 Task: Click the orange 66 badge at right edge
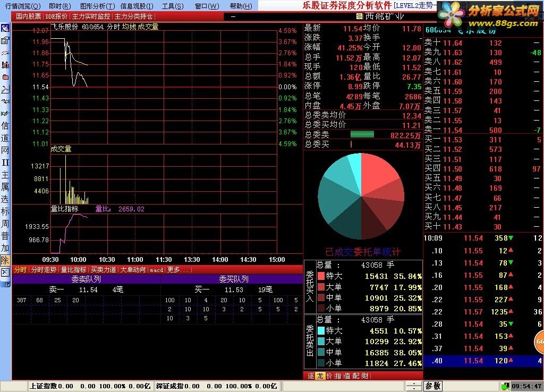click(x=539, y=342)
